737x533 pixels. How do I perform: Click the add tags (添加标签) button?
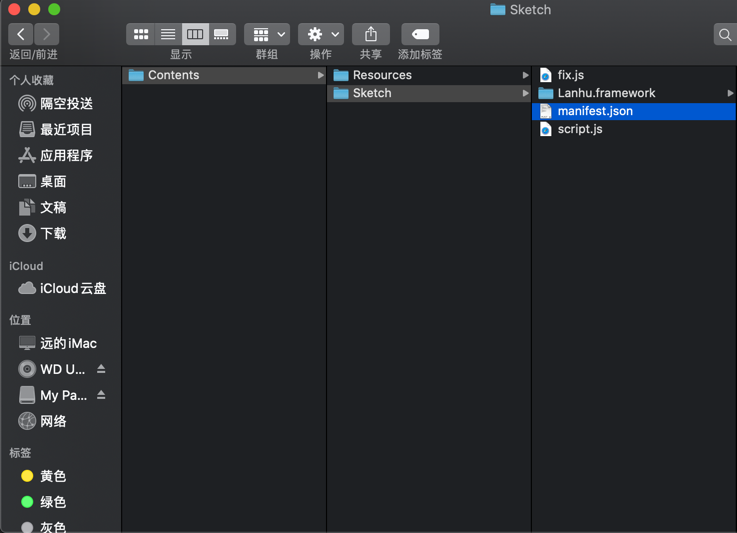coord(420,34)
